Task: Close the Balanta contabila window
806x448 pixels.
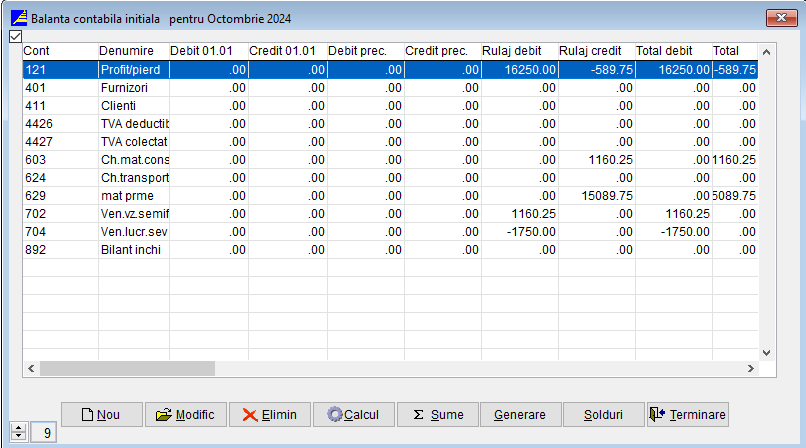Action: (780, 18)
